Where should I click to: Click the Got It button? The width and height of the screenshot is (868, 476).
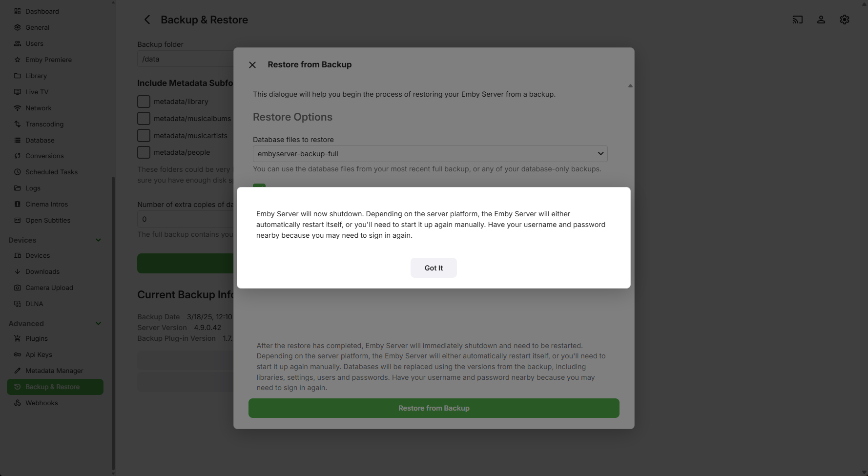pyautogui.click(x=434, y=268)
